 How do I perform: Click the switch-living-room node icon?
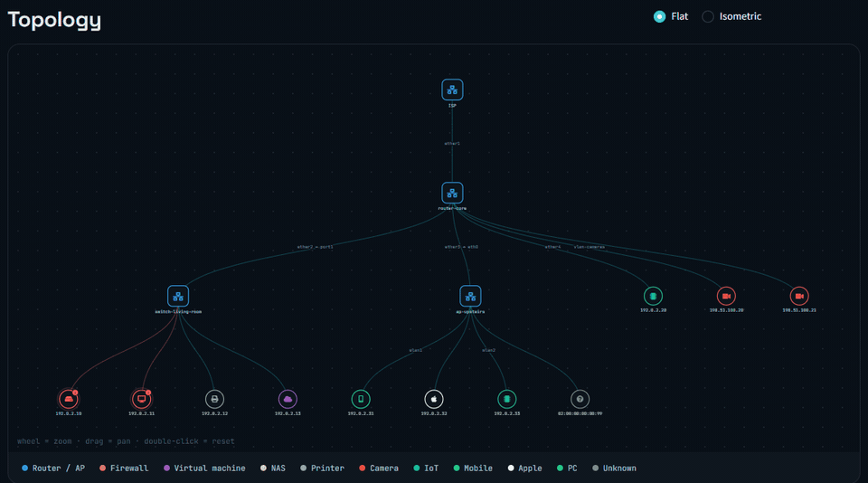(x=178, y=297)
